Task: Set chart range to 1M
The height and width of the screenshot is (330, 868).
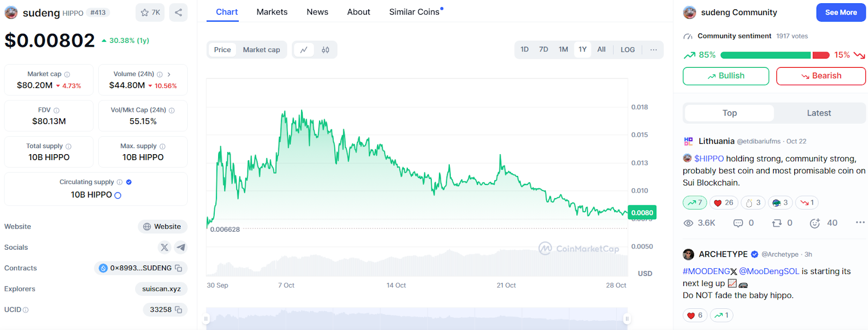Action: coord(564,49)
